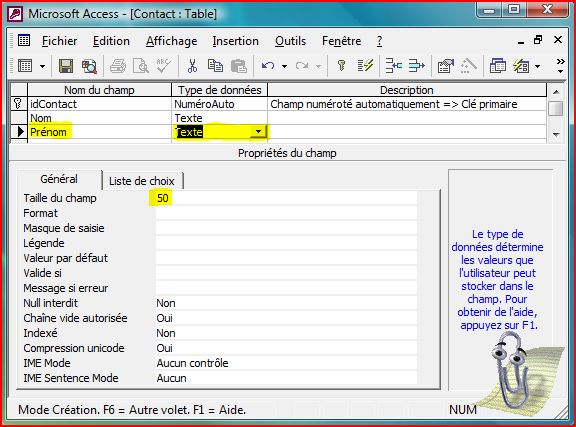Run the ABC spelling check icon
576x427 pixels.
point(163,67)
